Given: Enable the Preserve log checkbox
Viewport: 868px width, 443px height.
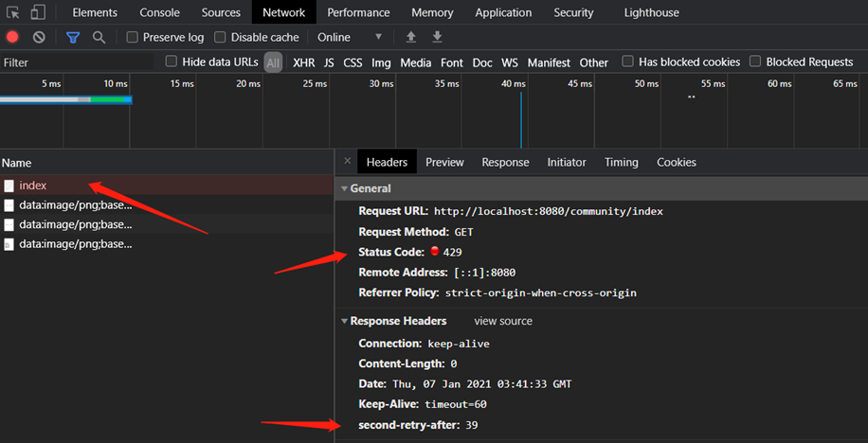Looking at the screenshot, I should point(134,37).
